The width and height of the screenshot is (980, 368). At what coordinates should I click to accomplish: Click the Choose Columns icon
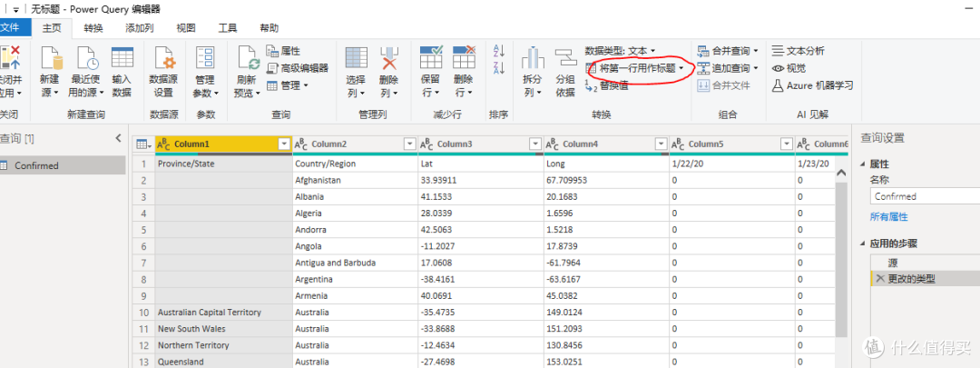[357, 57]
